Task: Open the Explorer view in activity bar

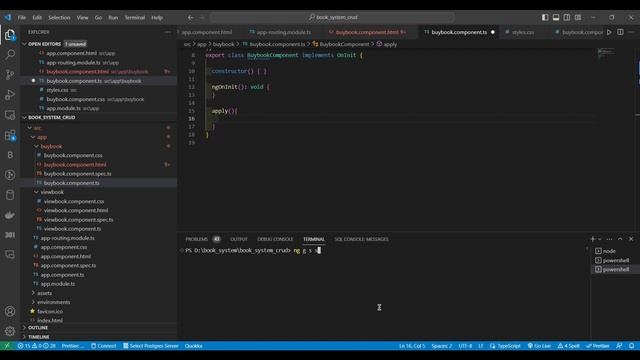Action: click(x=10, y=35)
